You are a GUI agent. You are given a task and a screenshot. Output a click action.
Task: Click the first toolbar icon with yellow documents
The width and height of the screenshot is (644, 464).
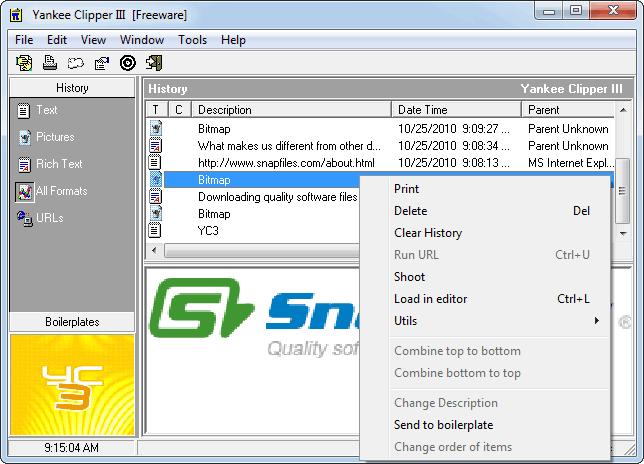click(x=24, y=63)
